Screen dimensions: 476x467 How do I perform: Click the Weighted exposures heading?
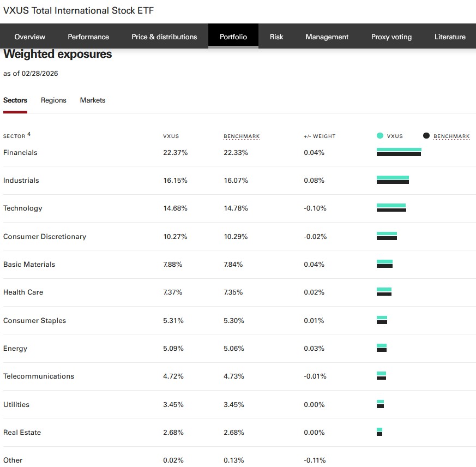pyautogui.click(x=57, y=54)
